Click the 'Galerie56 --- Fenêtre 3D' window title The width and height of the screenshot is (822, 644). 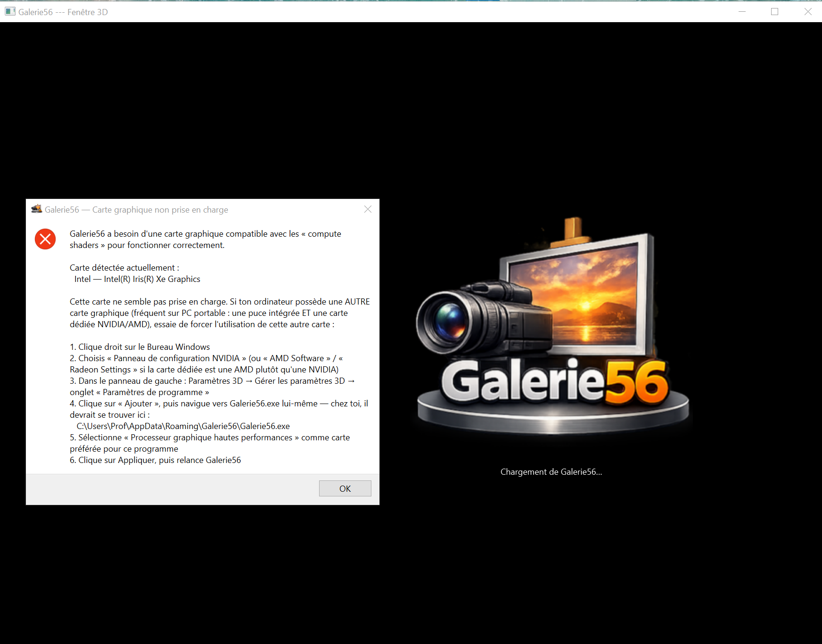point(63,12)
